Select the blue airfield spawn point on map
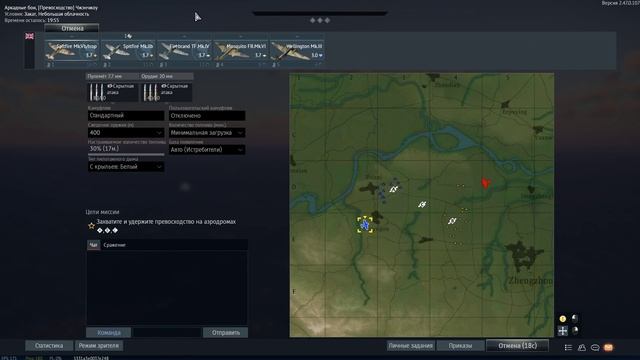Viewport: 640px width, 360px height. [x=365, y=225]
